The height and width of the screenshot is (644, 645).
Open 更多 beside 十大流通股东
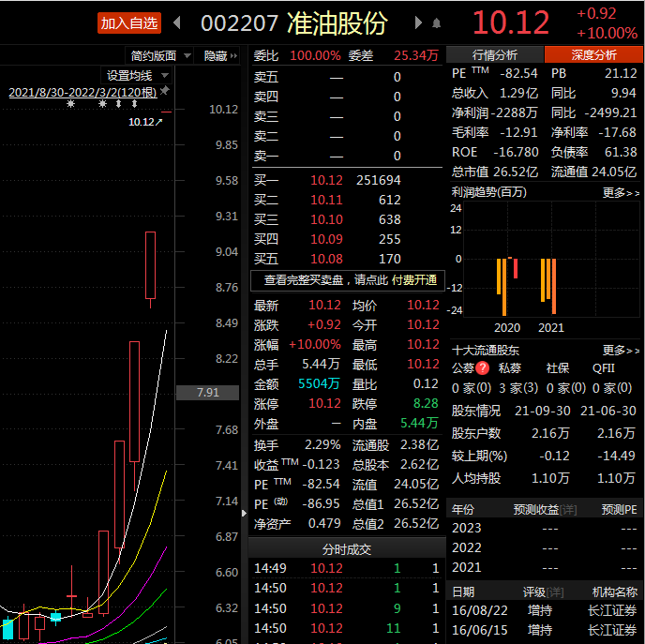(621, 350)
